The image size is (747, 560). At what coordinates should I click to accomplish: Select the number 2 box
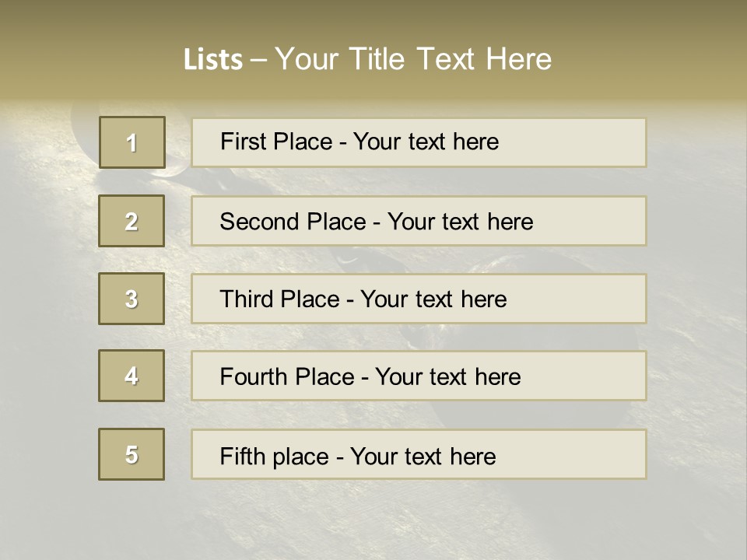[x=132, y=221]
